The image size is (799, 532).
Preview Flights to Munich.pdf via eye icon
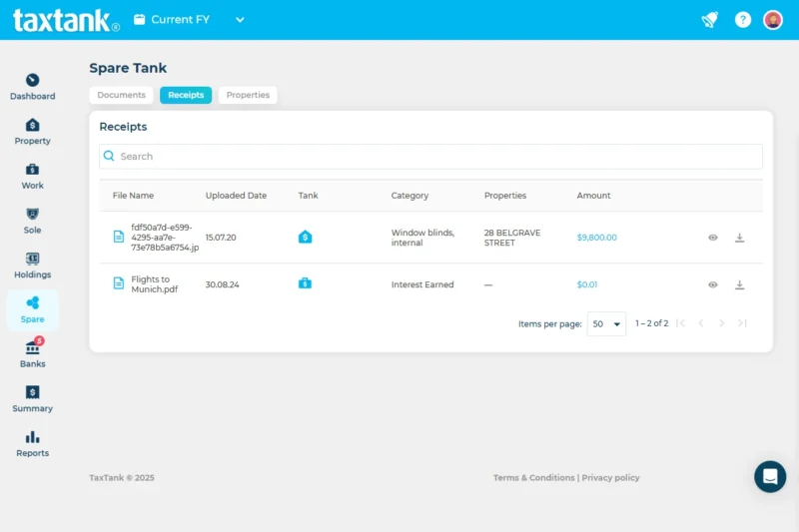(x=713, y=284)
